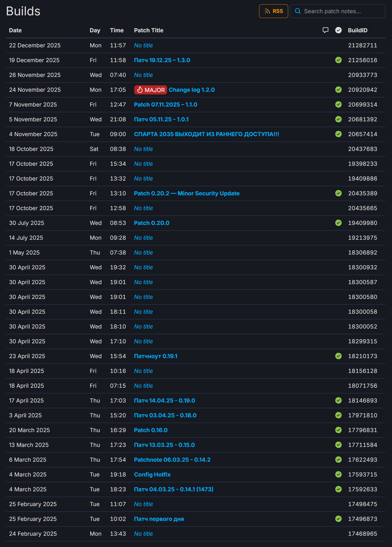Open Patch 0.16.0 link

tap(151, 430)
